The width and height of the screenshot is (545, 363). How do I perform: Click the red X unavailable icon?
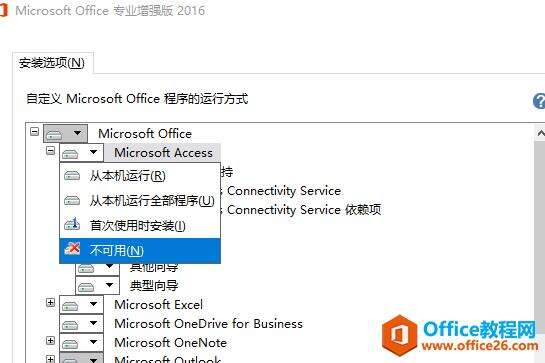pyautogui.click(x=72, y=249)
